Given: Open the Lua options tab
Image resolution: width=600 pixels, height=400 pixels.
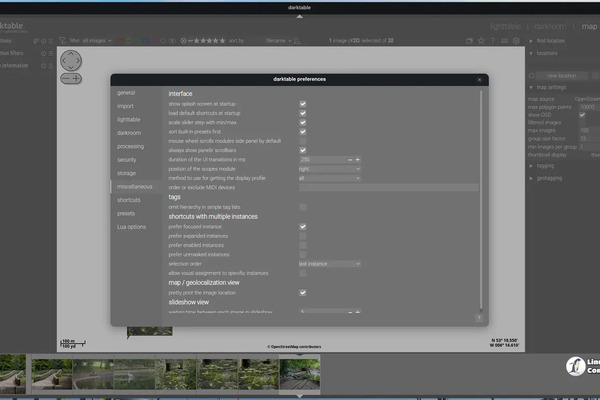Looking at the screenshot, I should (x=131, y=227).
